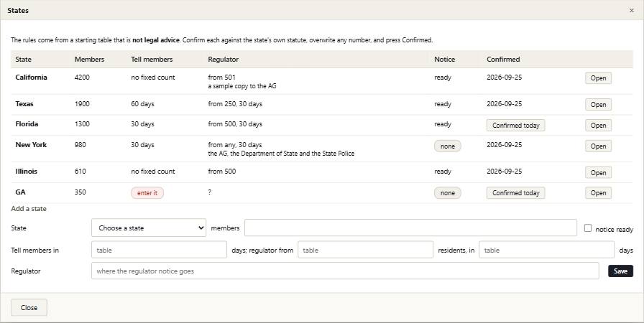Click 'a sample copy to the AG' note

242,86
